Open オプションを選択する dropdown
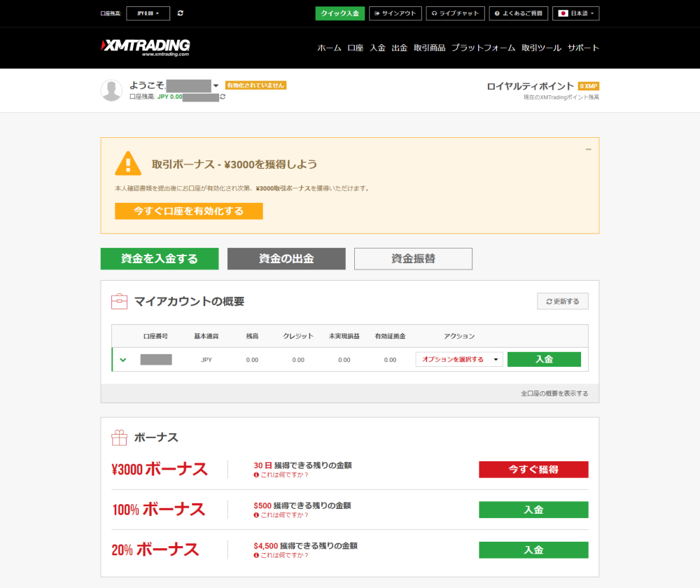The width and height of the screenshot is (700, 588). [459, 359]
